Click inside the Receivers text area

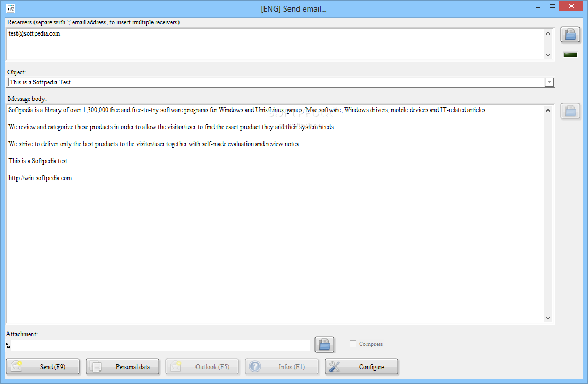pos(276,44)
